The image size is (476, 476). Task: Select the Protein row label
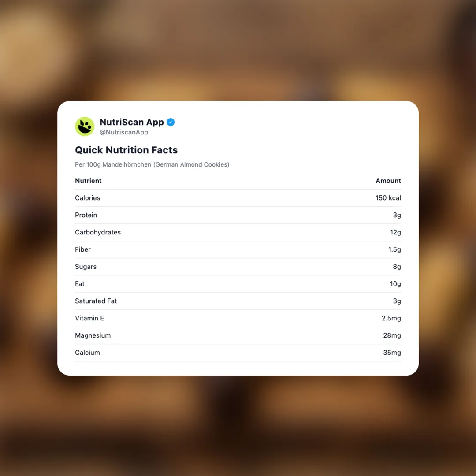pyautogui.click(x=86, y=215)
